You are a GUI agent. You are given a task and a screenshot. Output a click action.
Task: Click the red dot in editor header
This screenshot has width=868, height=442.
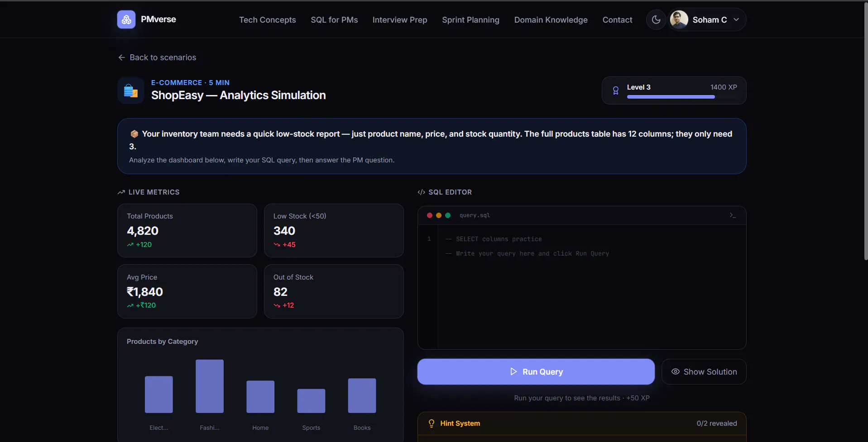click(x=430, y=215)
